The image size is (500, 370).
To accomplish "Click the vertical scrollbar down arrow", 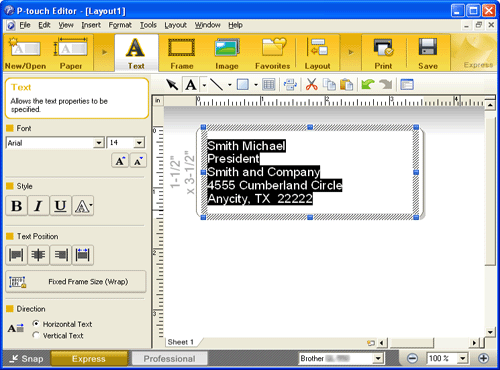I will (490, 332).
